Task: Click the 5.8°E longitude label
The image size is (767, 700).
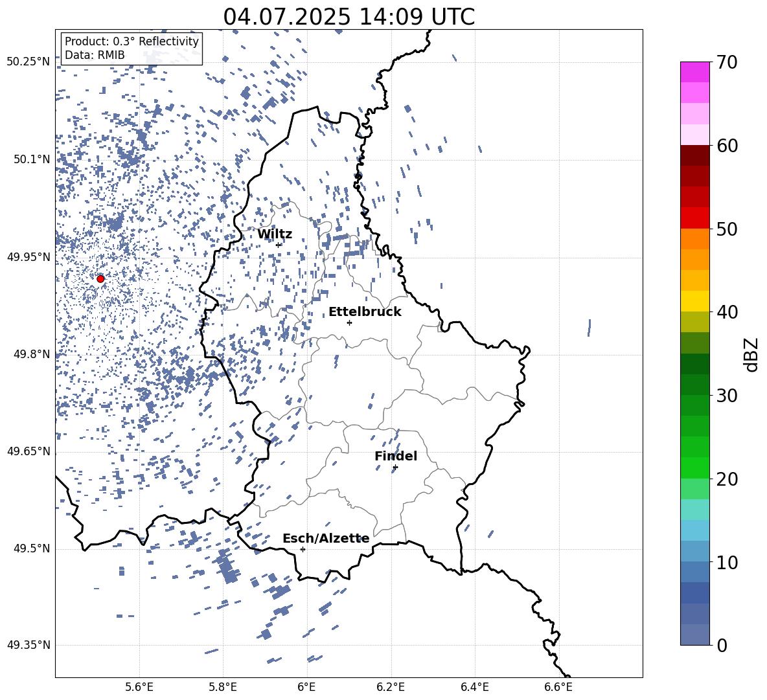Action: pos(223,687)
